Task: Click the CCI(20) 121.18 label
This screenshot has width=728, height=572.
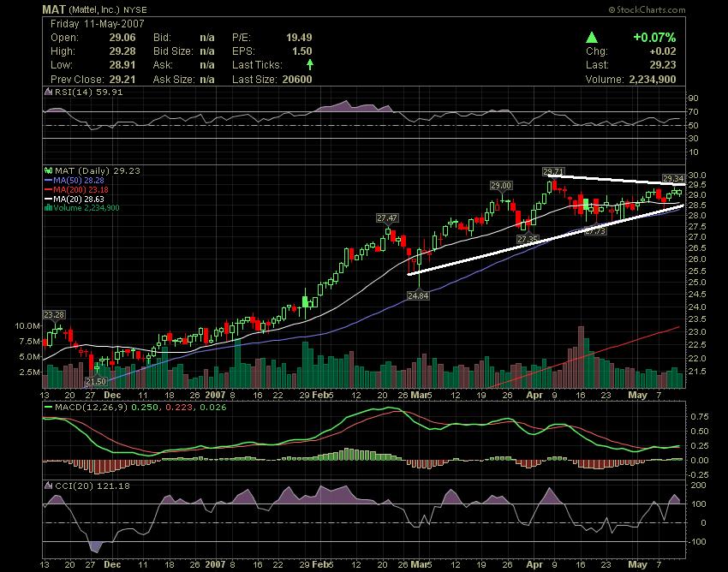Action: [92, 486]
